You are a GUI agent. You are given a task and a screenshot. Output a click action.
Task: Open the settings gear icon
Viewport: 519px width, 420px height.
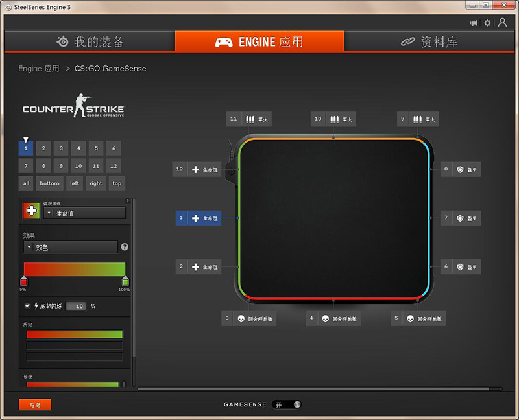pos(487,23)
